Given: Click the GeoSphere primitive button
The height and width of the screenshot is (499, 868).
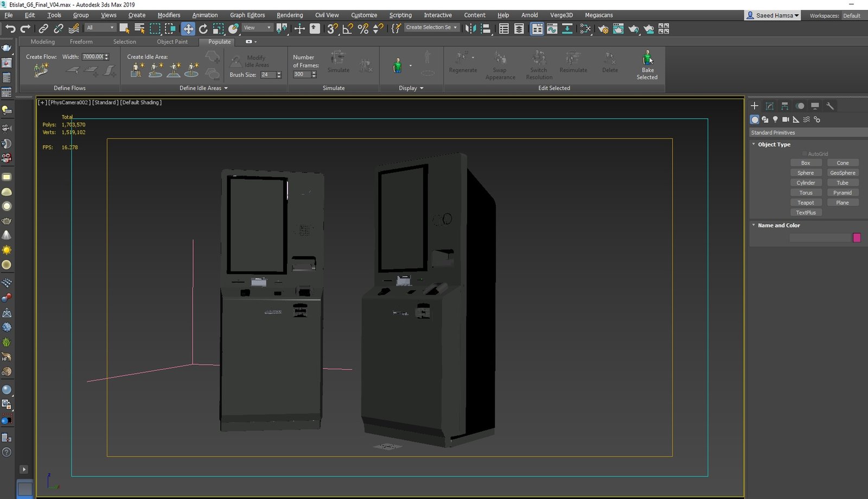Looking at the screenshot, I should [843, 173].
